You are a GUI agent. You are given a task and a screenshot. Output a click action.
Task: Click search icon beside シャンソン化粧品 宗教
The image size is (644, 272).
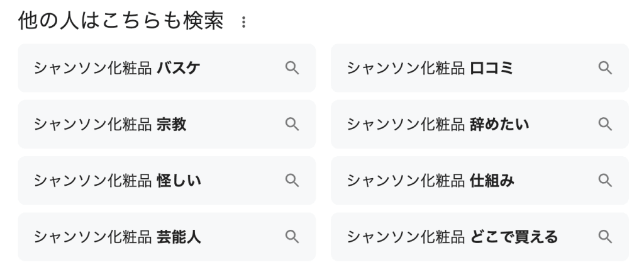point(292,124)
